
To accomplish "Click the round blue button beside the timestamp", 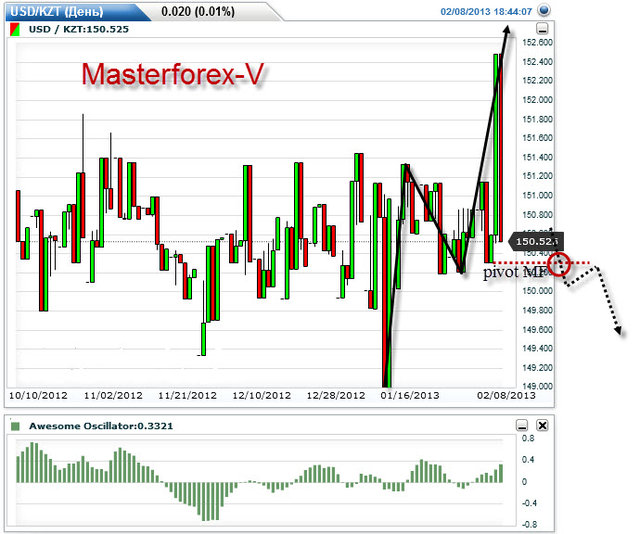I will tap(544, 11).
